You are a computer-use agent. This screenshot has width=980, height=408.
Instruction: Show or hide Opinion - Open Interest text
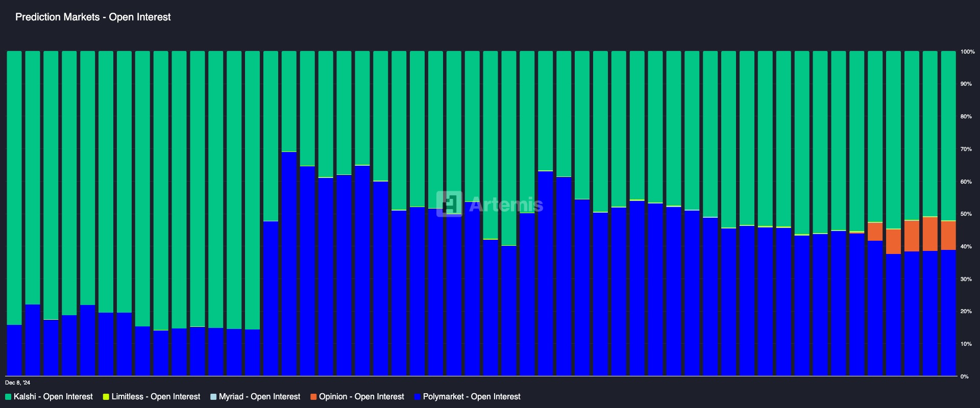click(361, 397)
